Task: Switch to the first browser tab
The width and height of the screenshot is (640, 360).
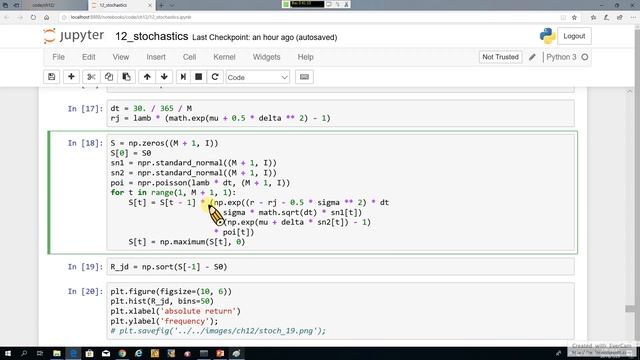Action: tap(43, 5)
